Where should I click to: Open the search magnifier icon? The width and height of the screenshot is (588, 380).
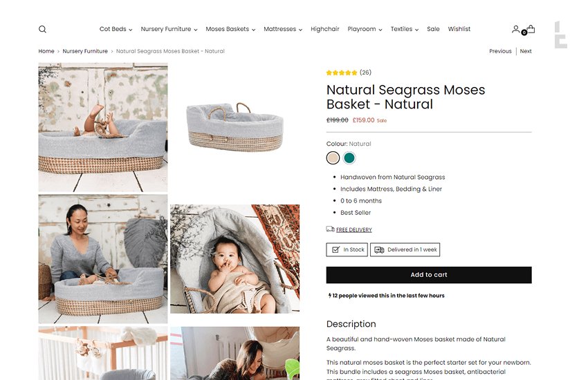(x=42, y=29)
